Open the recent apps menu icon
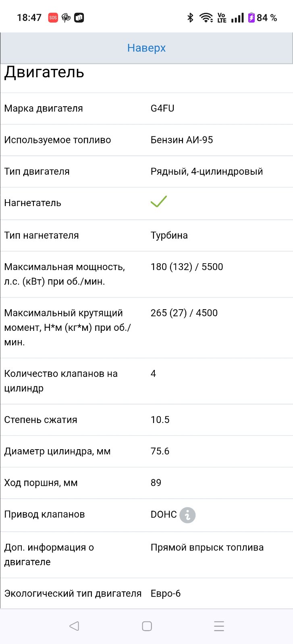293x644 pixels. click(219, 626)
